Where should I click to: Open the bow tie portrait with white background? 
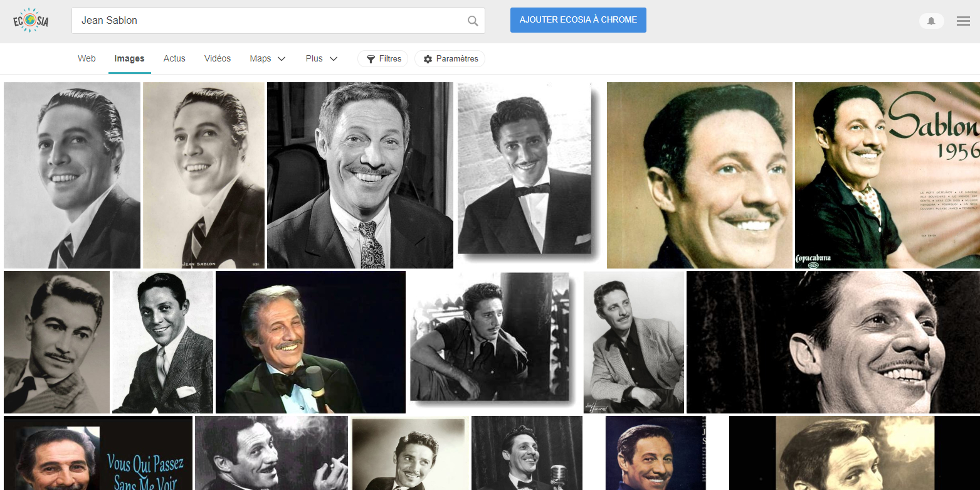(524, 169)
